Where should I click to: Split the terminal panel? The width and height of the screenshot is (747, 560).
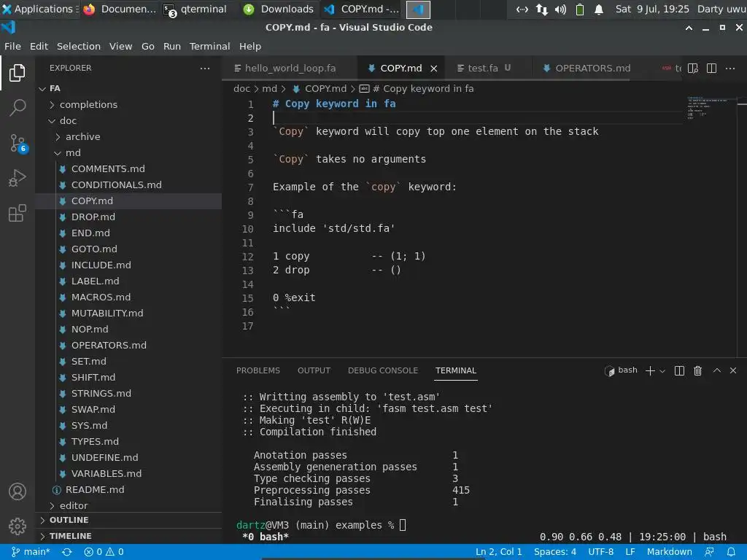tap(679, 370)
